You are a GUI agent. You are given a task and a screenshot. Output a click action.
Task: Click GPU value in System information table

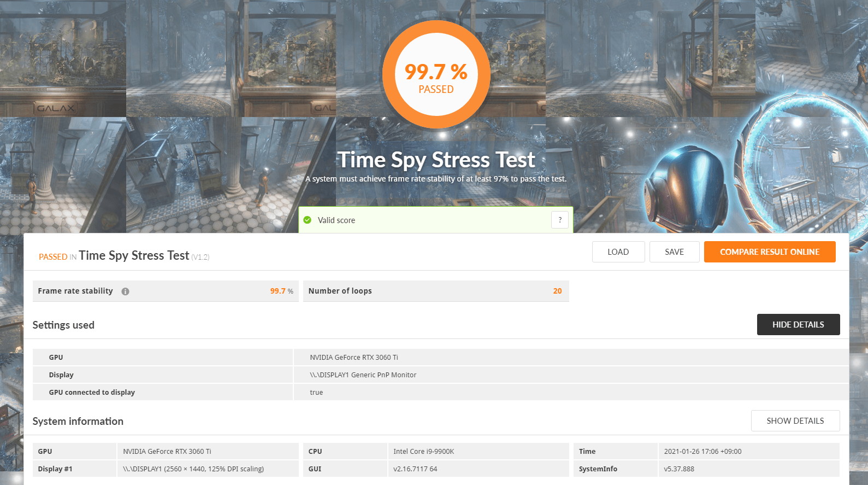(x=167, y=452)
